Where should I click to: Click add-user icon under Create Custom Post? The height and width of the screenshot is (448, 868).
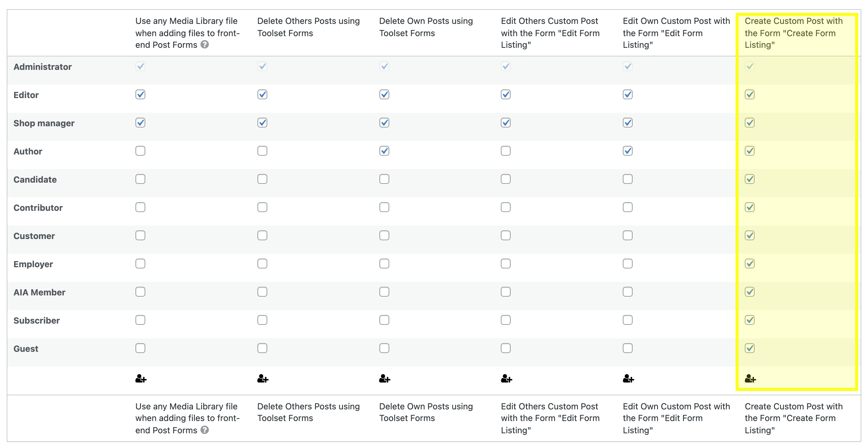(x=750, y=379)
